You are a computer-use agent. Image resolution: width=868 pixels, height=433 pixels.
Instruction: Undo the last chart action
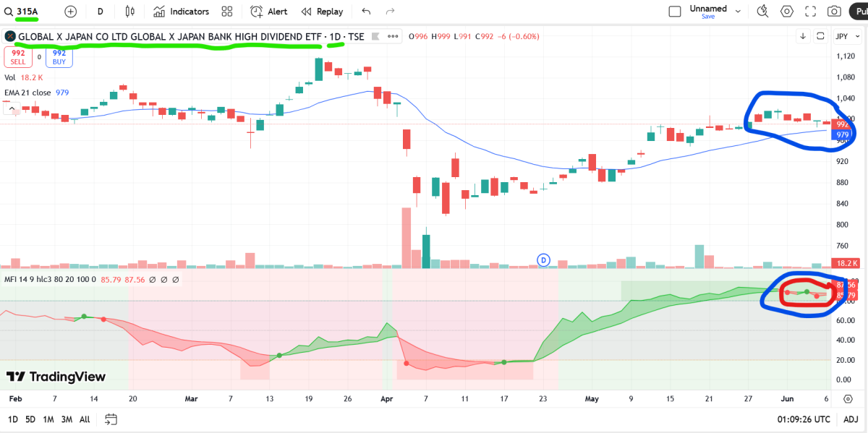366,12
